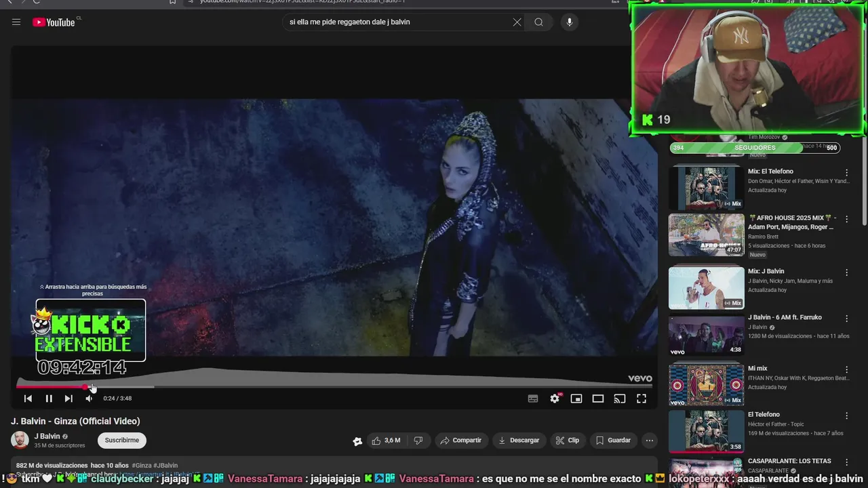Screen dimensions: 868x488
Task: Click the 0:24 / 3:48 time display
Action: [117, 399]
